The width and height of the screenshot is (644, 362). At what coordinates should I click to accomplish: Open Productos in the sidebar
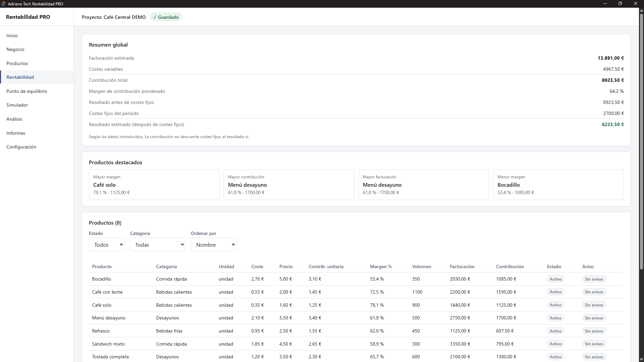[x=37, y=63]
